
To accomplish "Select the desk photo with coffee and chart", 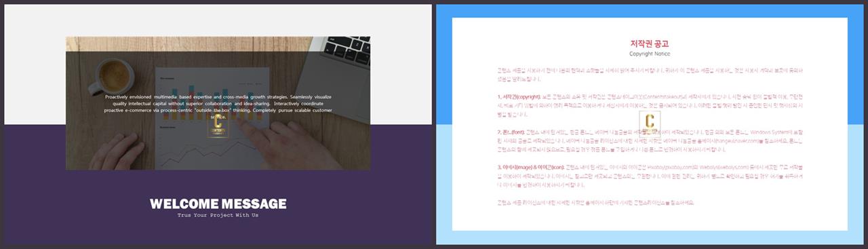I will pyautogui.click(x=218, y=103).
